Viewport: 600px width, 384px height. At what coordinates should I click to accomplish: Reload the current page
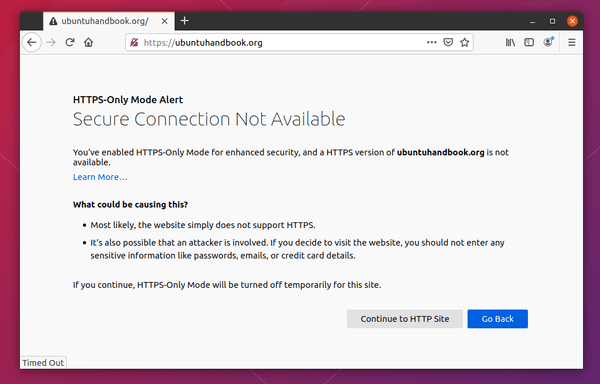[70, 42]
